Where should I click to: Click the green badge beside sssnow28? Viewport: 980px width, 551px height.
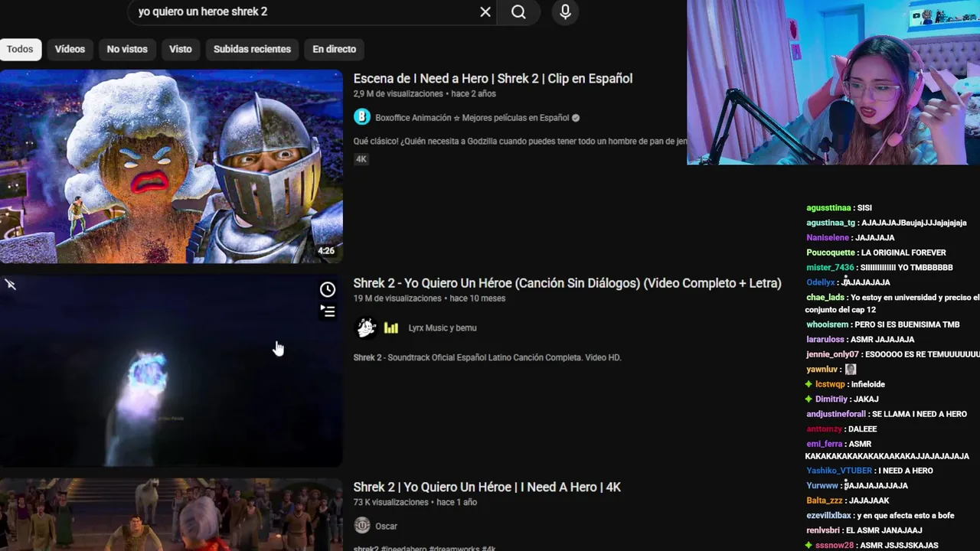pos(808,545)
